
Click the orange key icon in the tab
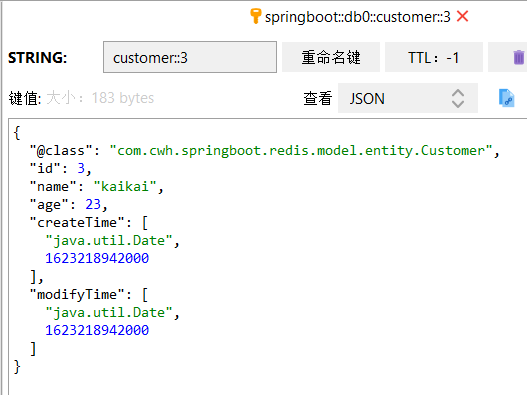click(x=255, y=16)
